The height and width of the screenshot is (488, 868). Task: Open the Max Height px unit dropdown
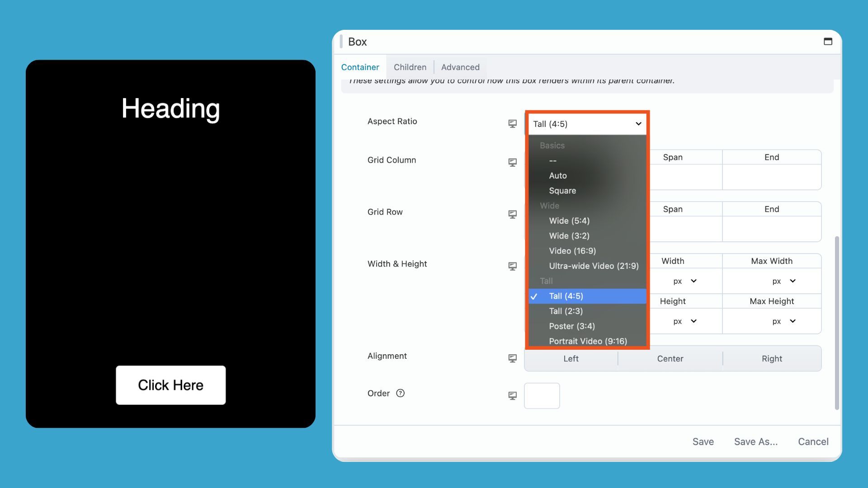click(x=784, y=321)
